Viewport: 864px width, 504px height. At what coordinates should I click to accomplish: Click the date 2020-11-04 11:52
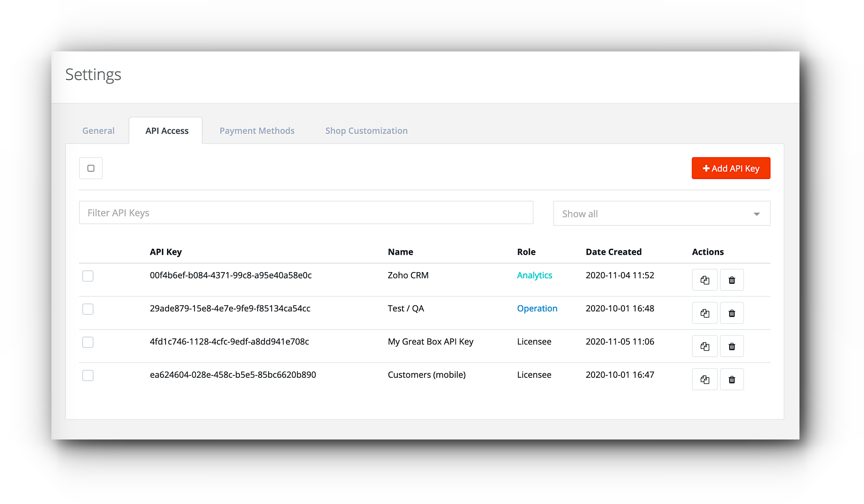[620, 275]
